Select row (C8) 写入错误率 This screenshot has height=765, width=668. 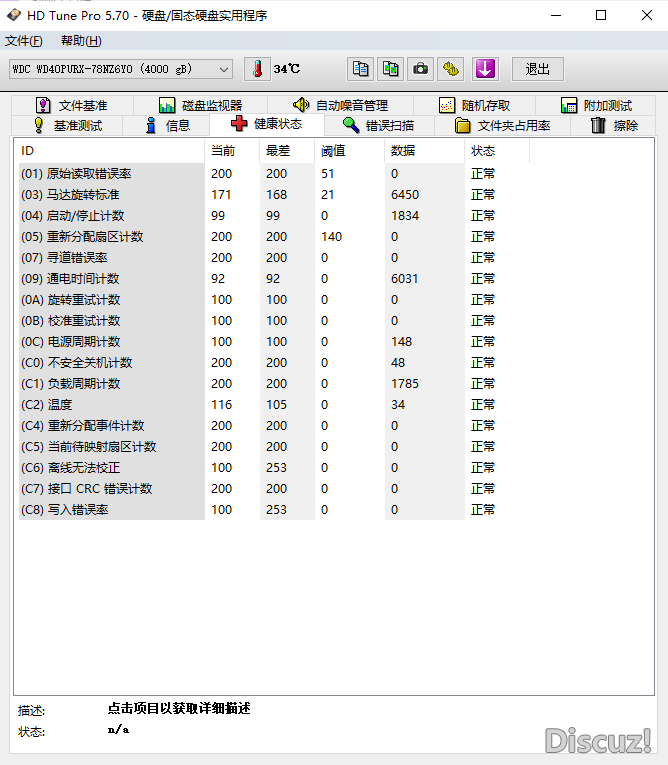[x=274, y=509]
